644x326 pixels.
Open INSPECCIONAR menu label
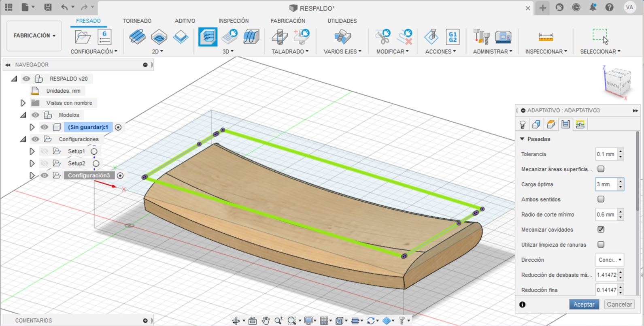(x=546, y=51)
